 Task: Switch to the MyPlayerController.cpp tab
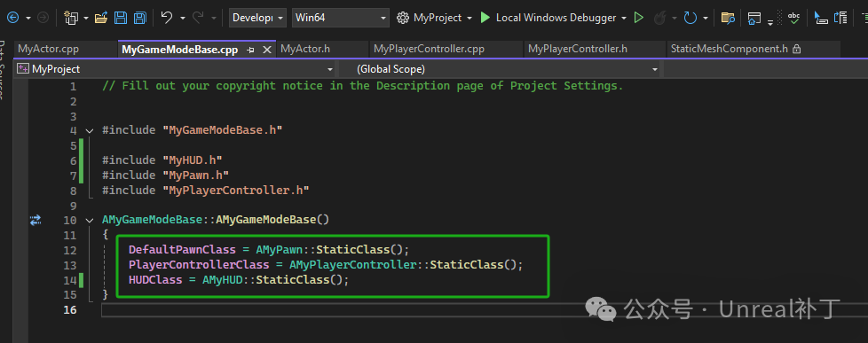click(429, 49)
